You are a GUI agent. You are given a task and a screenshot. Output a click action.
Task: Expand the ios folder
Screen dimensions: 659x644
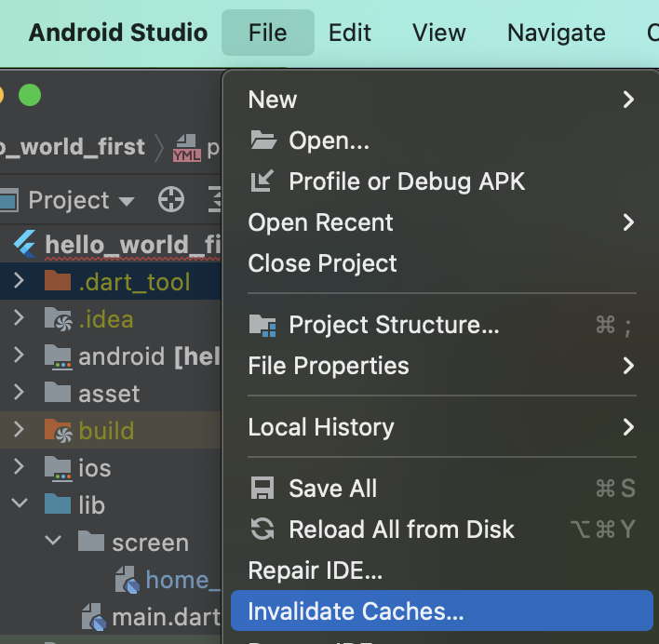(19, 467)
